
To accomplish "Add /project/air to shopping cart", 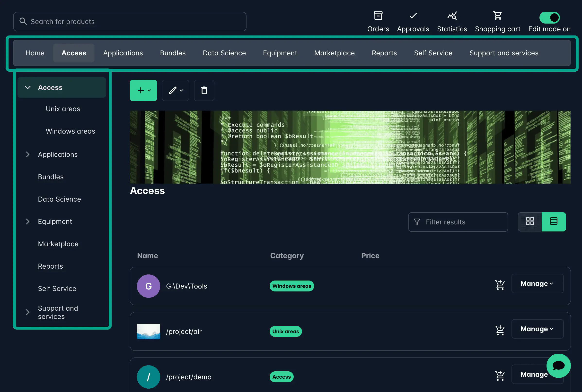I will pyautogui.click(x=500, y=330).
